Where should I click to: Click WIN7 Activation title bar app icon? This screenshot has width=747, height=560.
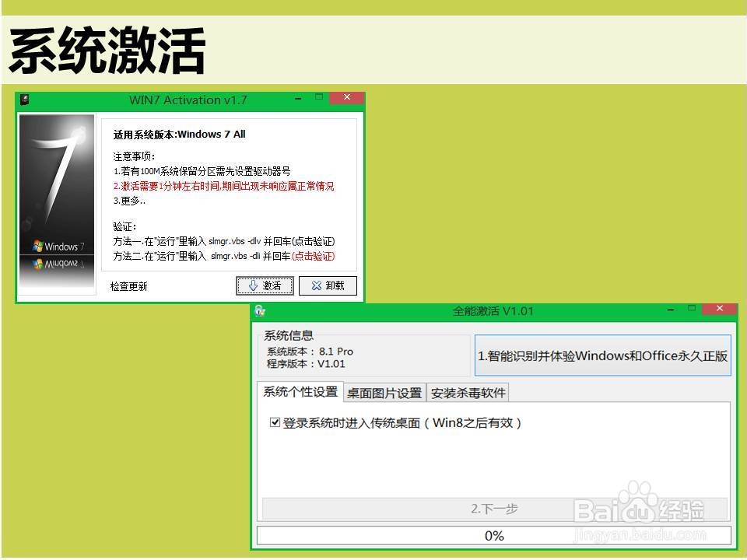coord(25,100)
